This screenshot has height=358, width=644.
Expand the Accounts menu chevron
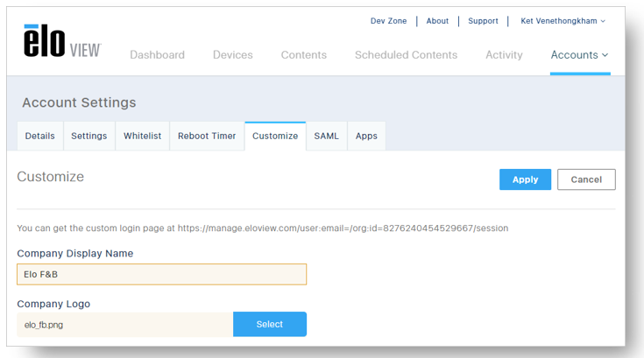(605, 55)
